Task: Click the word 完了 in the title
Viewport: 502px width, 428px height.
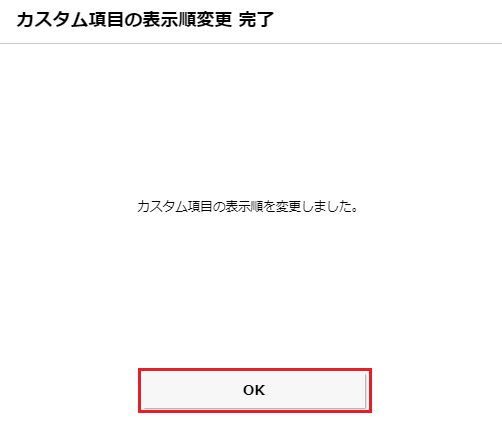Action: coord(256,20)
